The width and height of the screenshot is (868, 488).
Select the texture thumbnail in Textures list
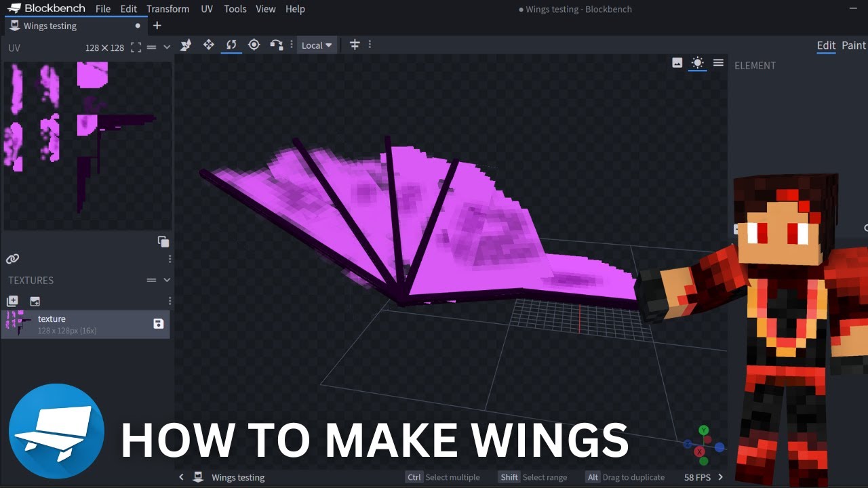point(18,324)
